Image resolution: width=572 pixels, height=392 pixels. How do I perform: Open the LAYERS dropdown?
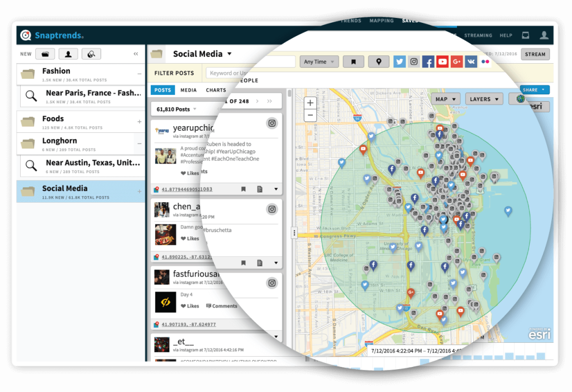pyautogui.click(x=484, y=99)
